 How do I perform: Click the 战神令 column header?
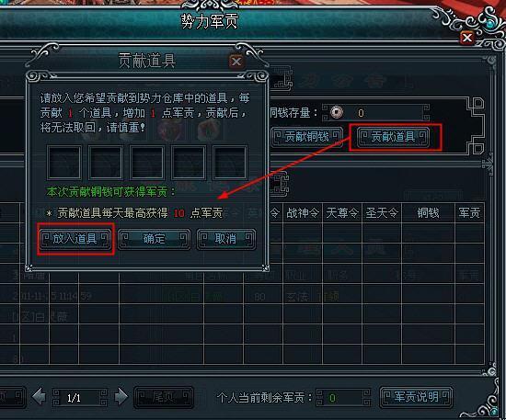[x=303, y=212]
